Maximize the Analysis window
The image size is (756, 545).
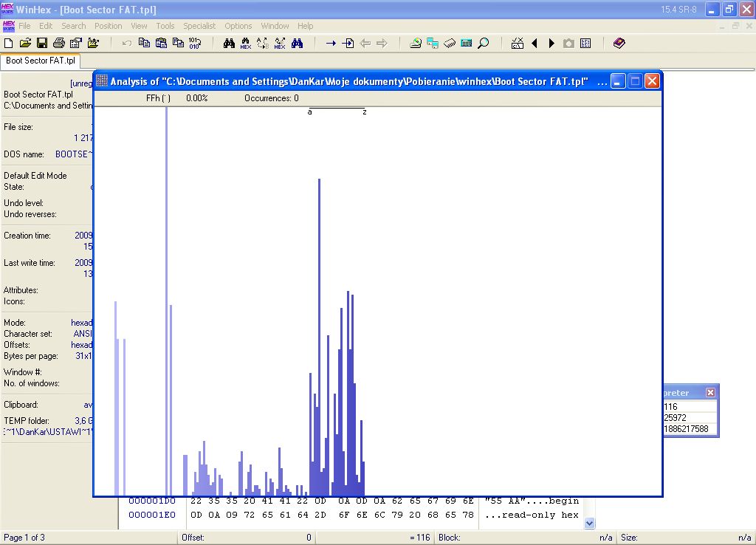[635, 81]
